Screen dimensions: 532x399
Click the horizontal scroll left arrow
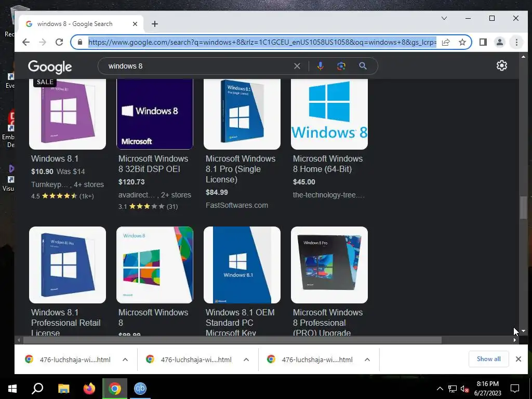18,340
